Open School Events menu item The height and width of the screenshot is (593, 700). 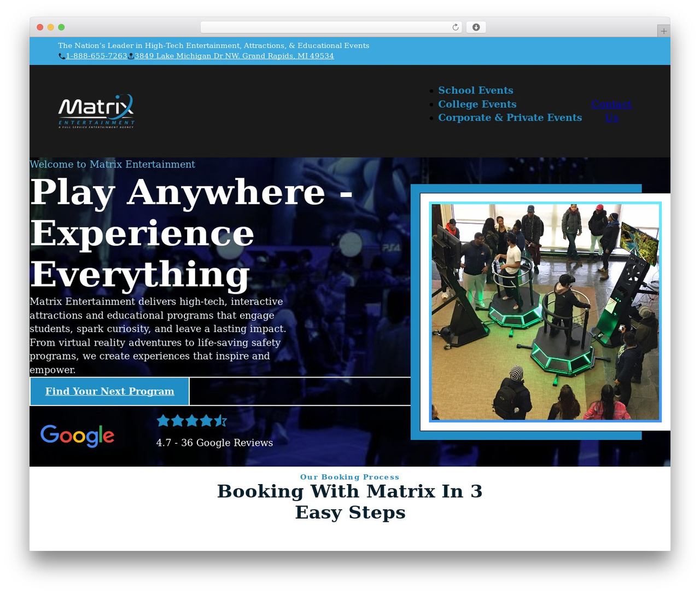click(476, 90)
